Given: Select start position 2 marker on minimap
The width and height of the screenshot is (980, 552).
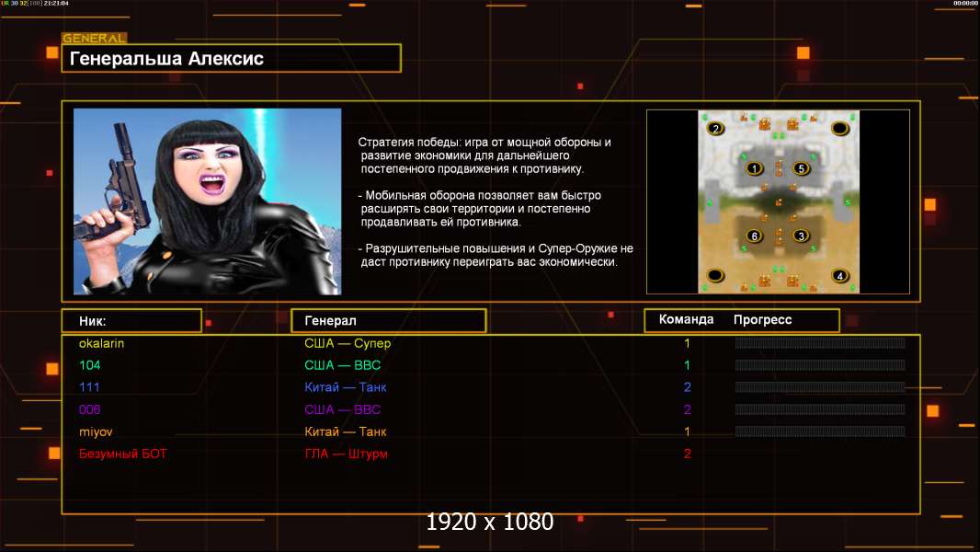Looking at the screenshot, I should coord(716,128).
